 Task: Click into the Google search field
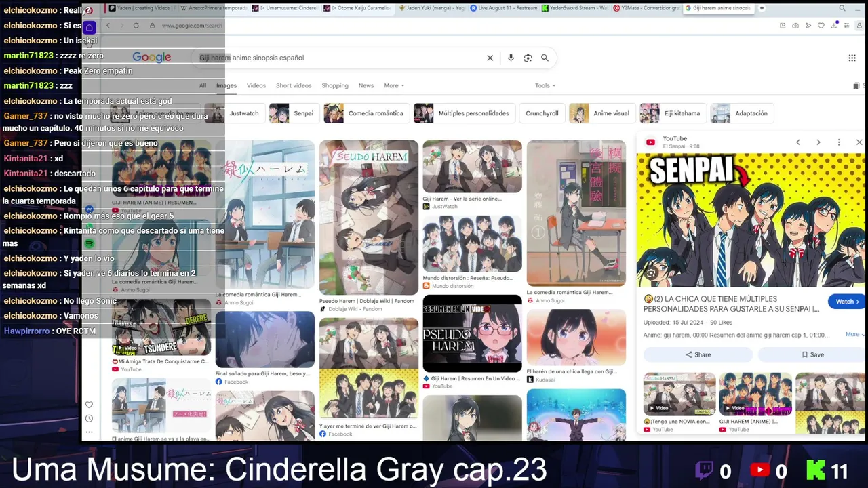339,58
